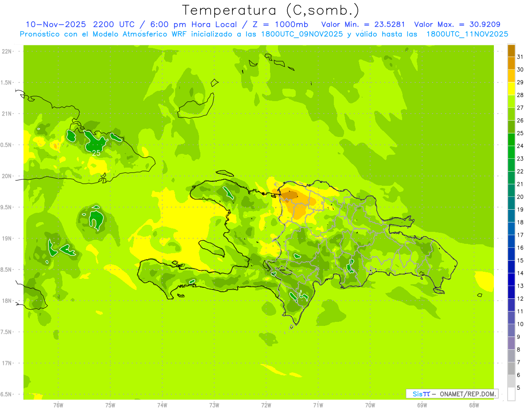Image resolution: width=532 pixels, height=411 pixels.
Task: Select the olive green swatch between 25 and 26
Action: 511,126
